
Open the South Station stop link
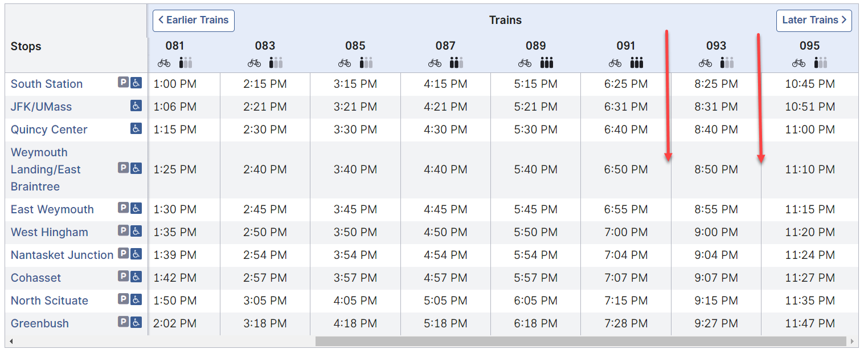[x=47, y=84]
